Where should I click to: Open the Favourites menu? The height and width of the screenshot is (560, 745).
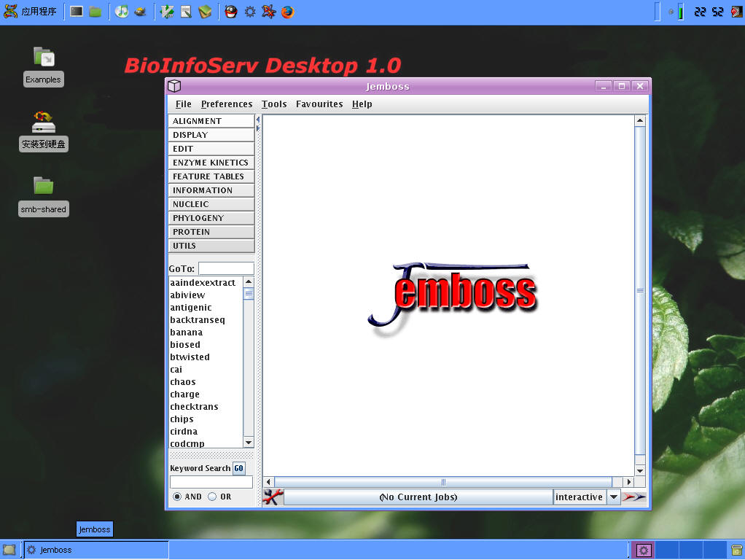(319, 104)
